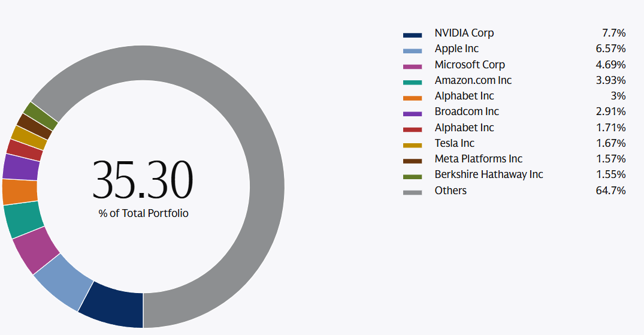Select the navy NVIDIA slice of the donut
This screenshot has width=644, height=335.
click(115, 306)
